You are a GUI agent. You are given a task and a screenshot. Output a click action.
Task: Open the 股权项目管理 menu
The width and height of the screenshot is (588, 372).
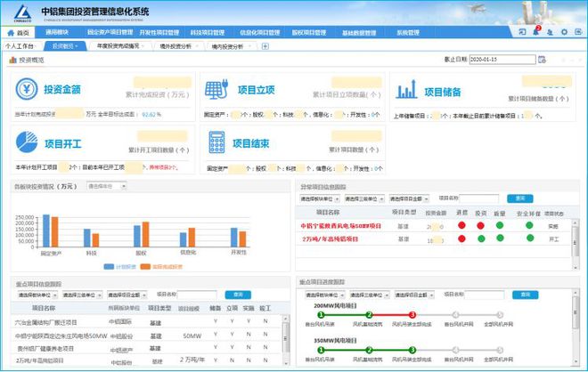[x=309, y=33]
